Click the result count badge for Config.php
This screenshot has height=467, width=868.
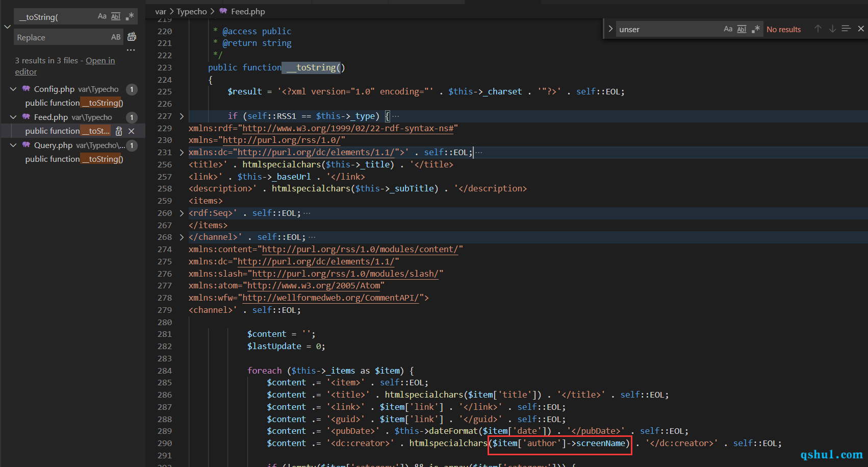click(x=132, y=89)
